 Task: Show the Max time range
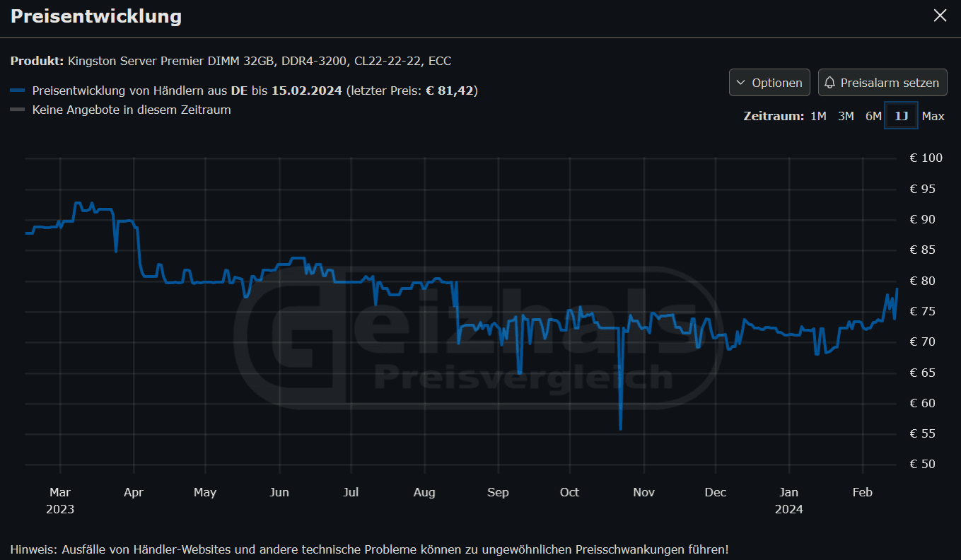tap(933, 116)
